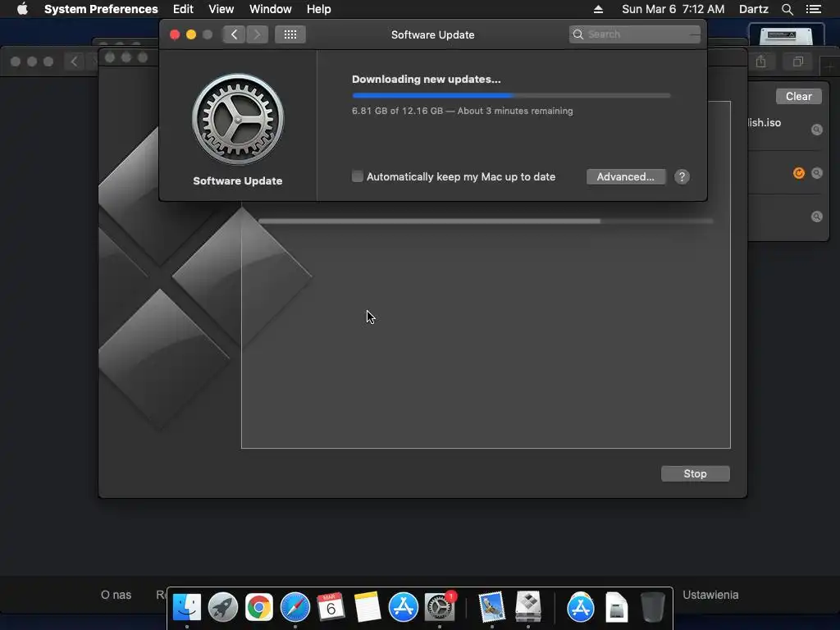The width and height of the screenshot is (840, 630).
Task: Open Spotlight search in the menu bar
Action: (x=787, y=9)
